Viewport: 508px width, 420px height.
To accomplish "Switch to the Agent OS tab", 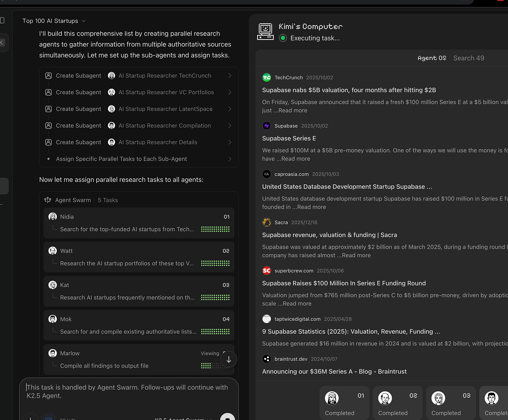I will 432,58.
